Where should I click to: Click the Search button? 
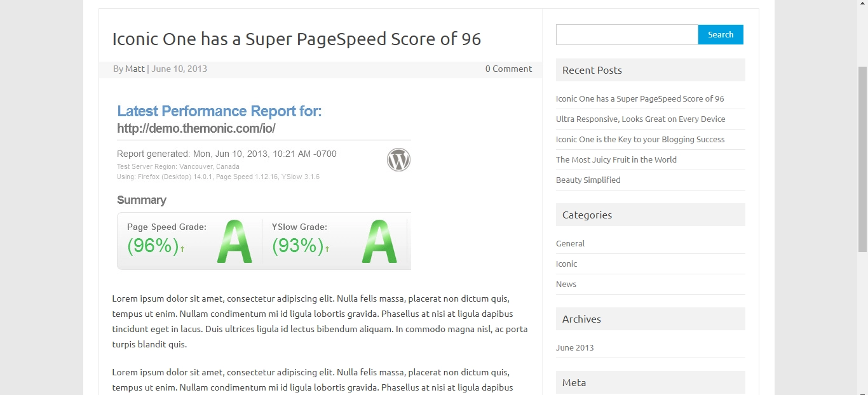pos(720,35)
